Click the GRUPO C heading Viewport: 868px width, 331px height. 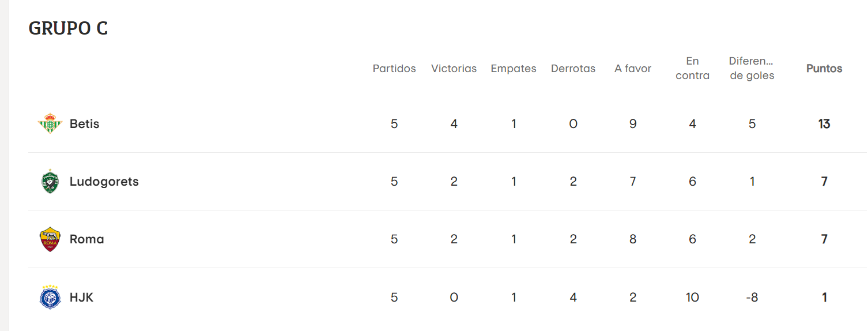point(68,28)
